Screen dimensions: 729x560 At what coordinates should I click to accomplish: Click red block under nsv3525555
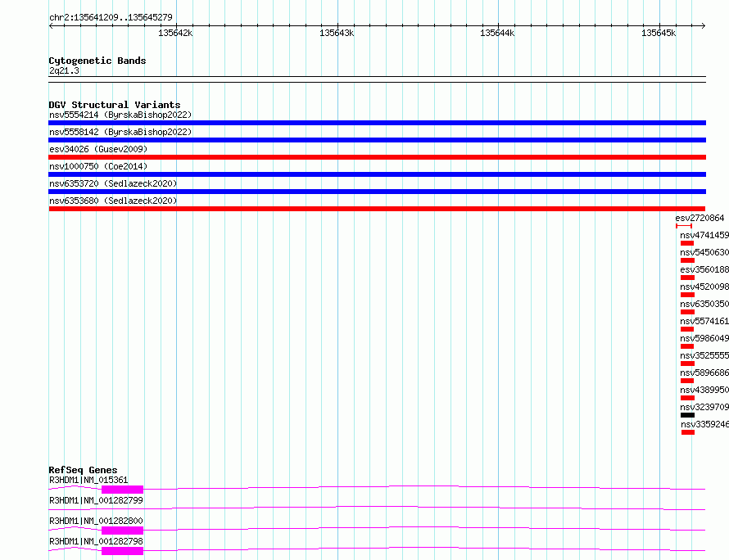click(x=687, y=364)
